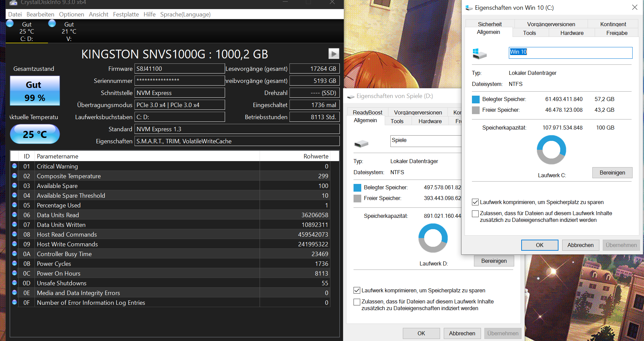Switch to Tools tab in Win 10 (C:)
Image resolution: width=644 pixels, height=341 pixels.
tap(530, 33)
